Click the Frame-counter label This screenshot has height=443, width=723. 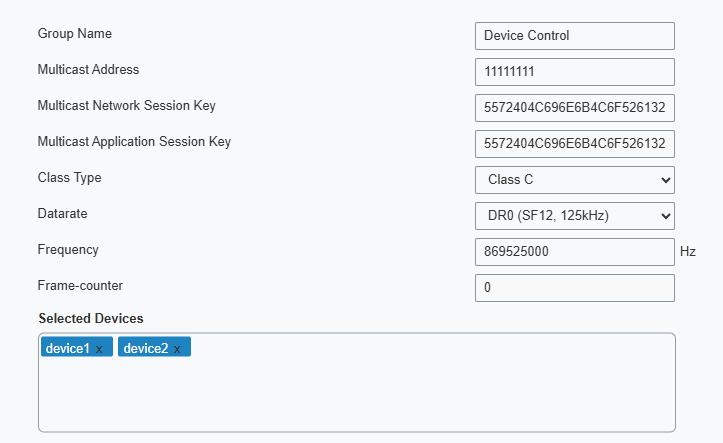click(80, 286)
